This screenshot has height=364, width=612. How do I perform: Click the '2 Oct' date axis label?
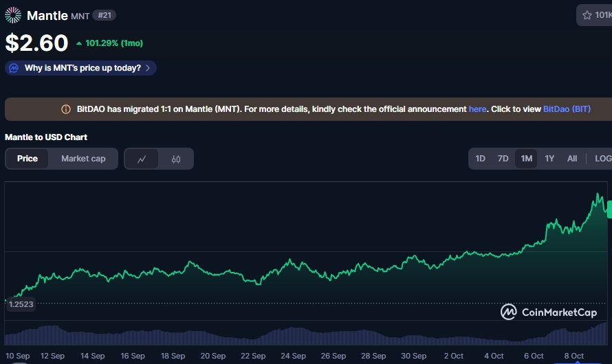click(454, 356)
